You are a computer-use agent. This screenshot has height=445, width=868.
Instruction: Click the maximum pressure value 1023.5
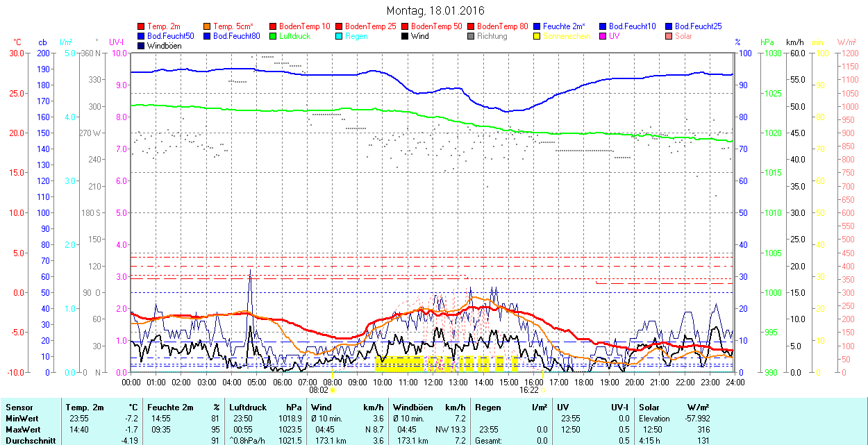click(289, 430)
